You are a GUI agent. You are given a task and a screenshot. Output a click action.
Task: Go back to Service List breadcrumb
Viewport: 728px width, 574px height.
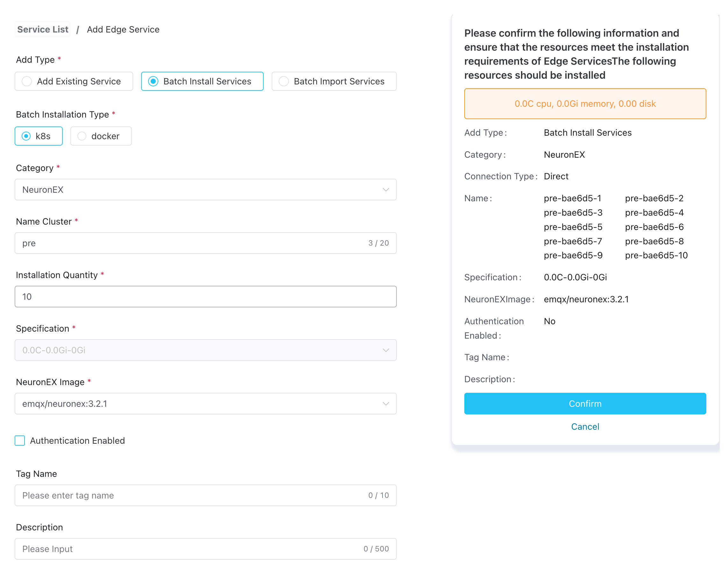[x=43, y=30]
